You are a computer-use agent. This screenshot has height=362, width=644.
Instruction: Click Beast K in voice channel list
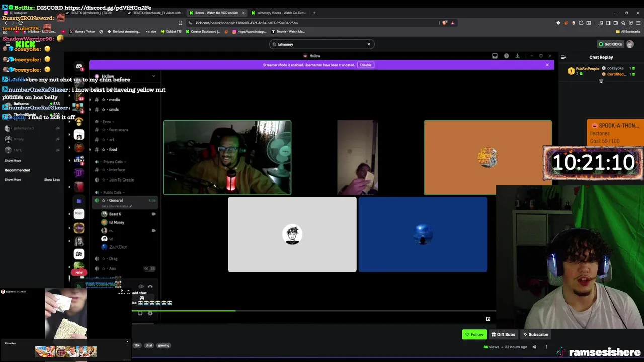point(115,214)
